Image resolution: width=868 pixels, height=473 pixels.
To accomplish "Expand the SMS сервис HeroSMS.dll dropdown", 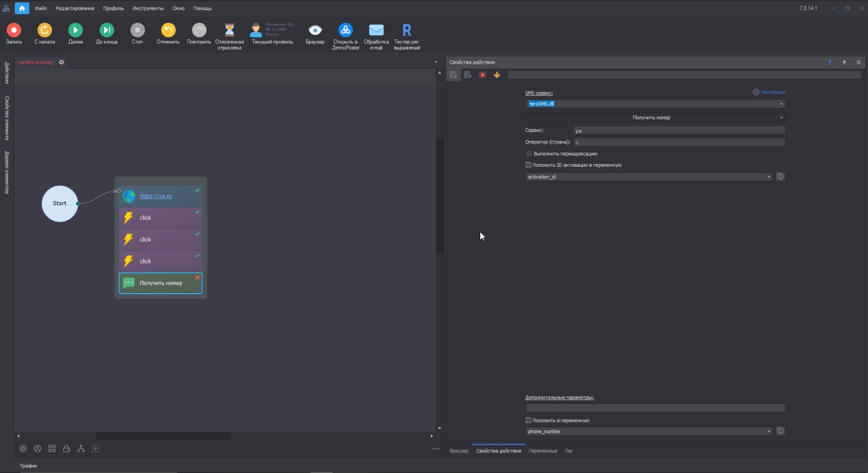I will 781,104.
